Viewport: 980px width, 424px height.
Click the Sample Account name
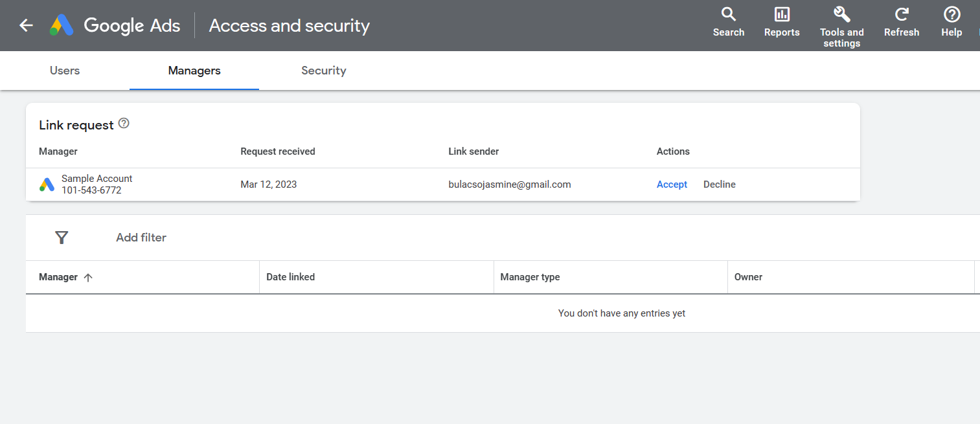click(97, 179)
